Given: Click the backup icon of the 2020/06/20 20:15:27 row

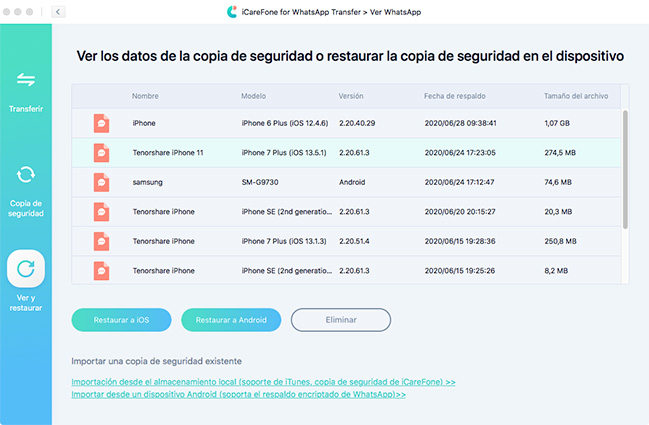Looking at the screenshot, I should pos(101,212).
